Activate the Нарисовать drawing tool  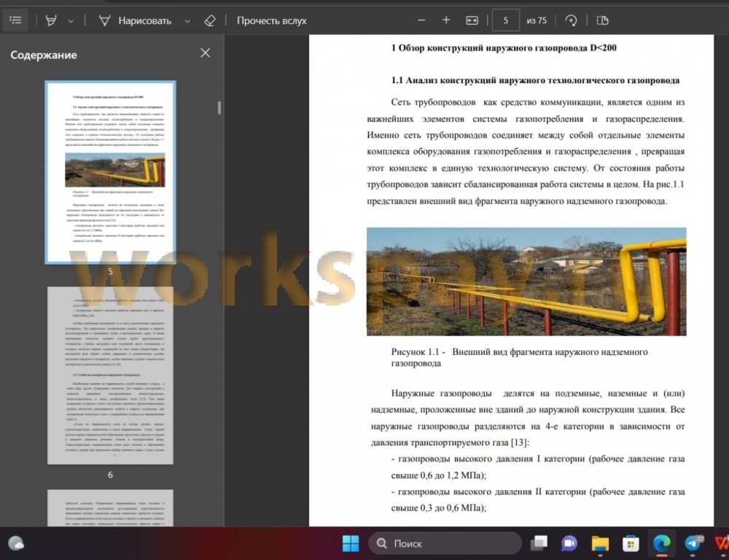pos(136,20)
